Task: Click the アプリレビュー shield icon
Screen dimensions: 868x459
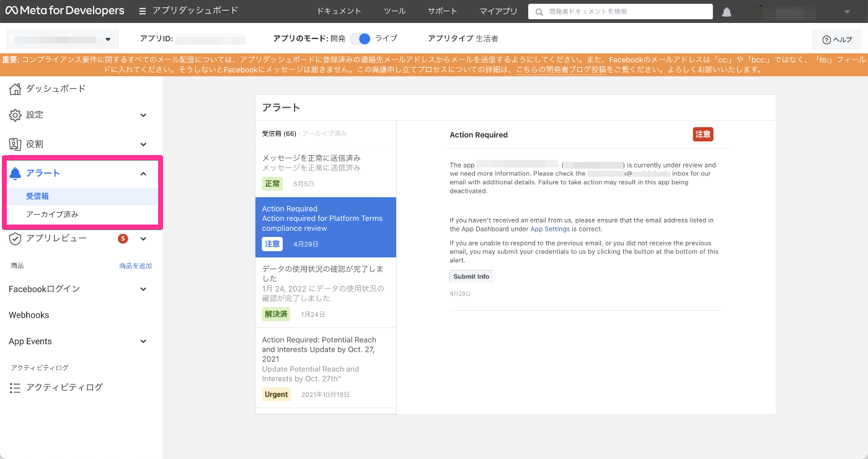Action: [x=15, y=238]
